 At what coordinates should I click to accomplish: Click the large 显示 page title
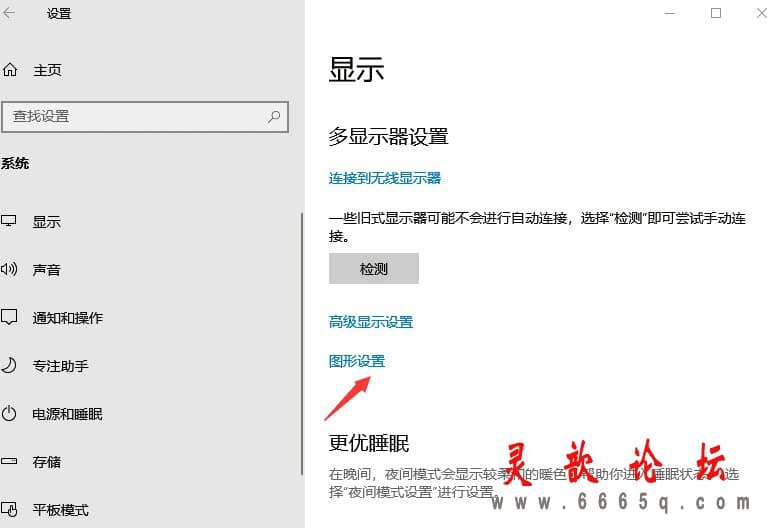(356, 69)
